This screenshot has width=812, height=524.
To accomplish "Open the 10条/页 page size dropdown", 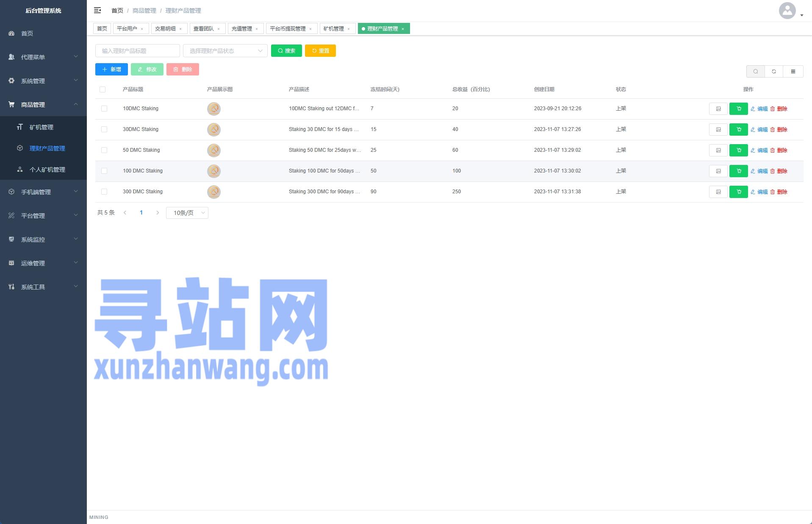I will (187, 213).
